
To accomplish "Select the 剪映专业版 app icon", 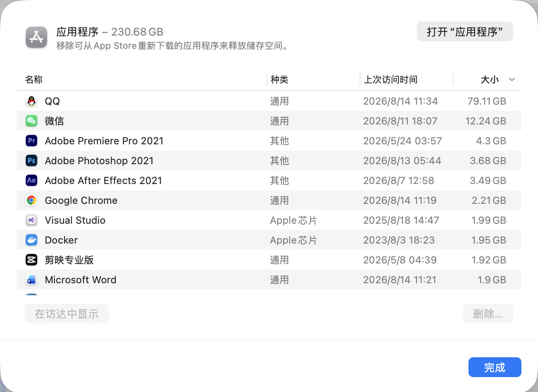I will pyautogui.click(x=31, y=260).
